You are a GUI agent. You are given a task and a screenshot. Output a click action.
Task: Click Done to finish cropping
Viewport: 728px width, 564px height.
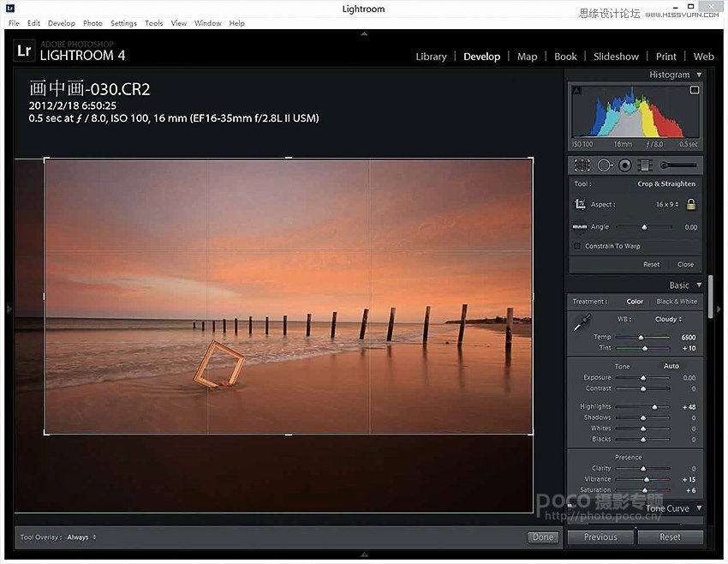coord(543,537)
